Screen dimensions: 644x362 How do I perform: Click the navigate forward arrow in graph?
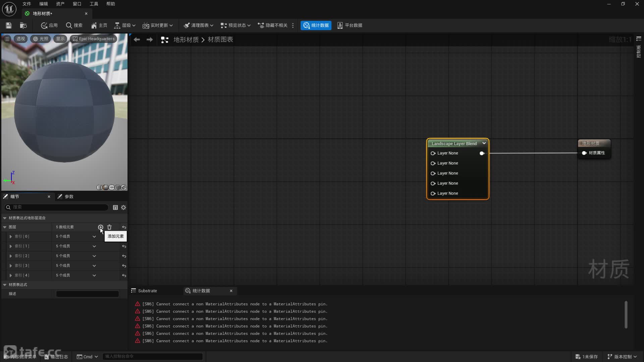click(x=150, y=40)
